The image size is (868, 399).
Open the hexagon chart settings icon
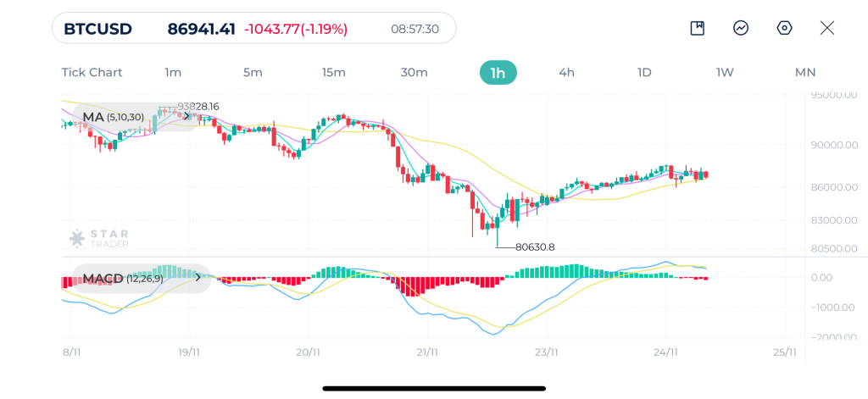coord(785,28)
